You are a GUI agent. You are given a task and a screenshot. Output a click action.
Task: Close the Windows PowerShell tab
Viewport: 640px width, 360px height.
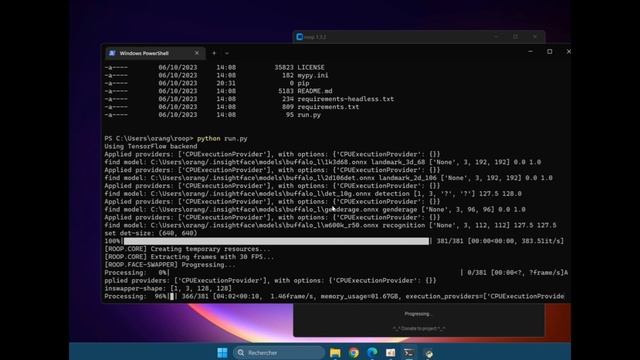click(197, 53)
